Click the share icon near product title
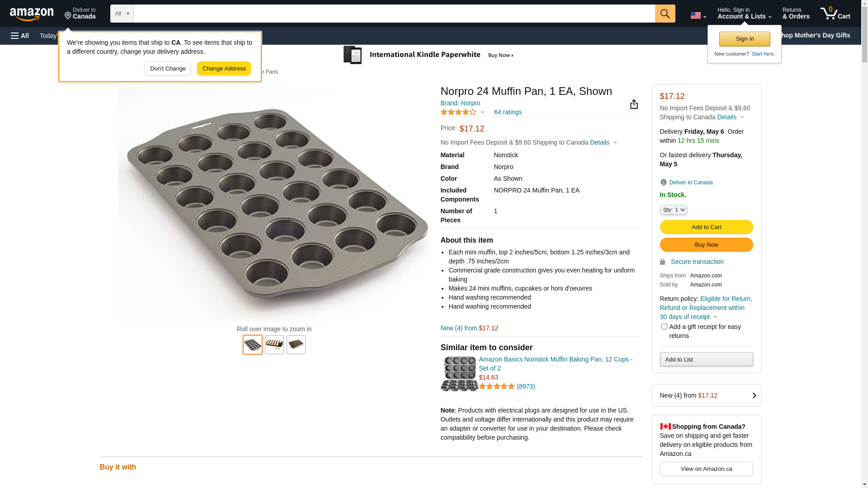This screenshot has height=488, width=868. click(x=634, y=104)
